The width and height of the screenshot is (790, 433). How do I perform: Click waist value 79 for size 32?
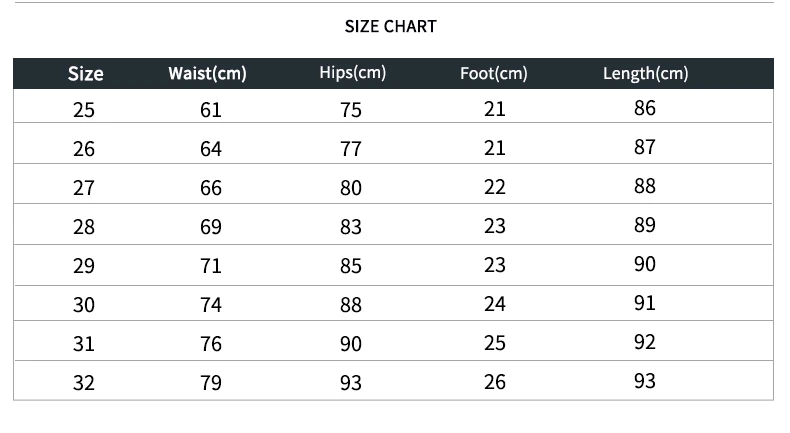210,383
